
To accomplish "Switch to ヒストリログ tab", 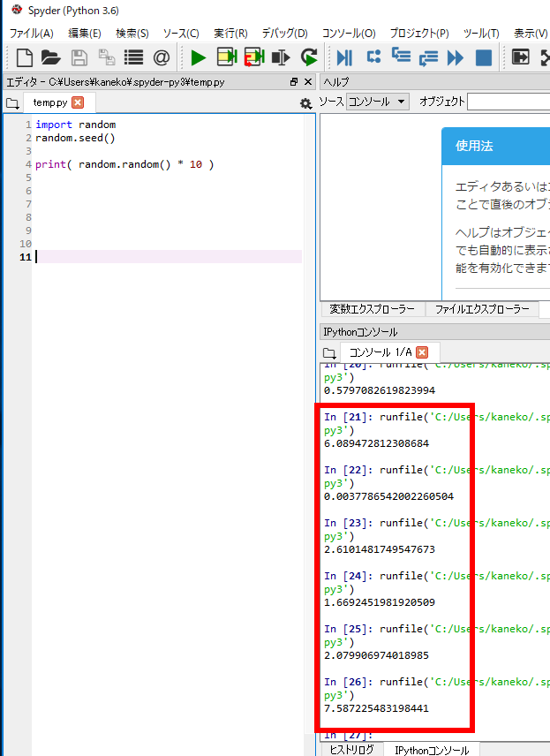I will click(x=352, y=749).
